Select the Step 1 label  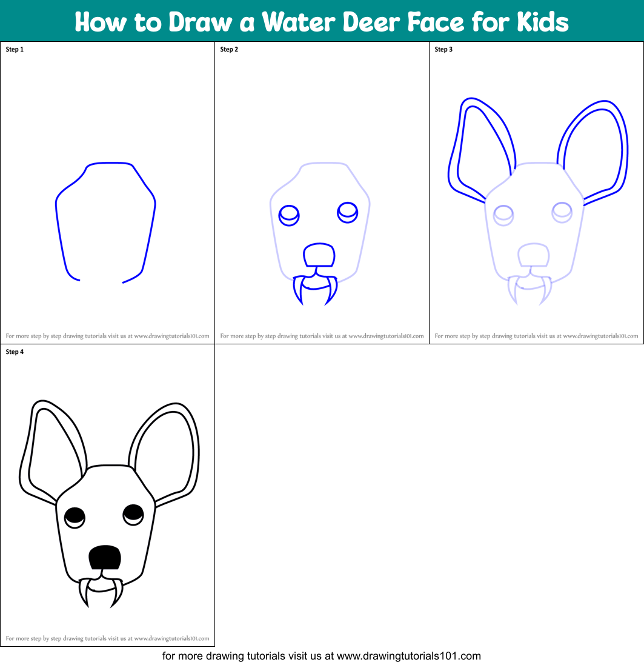pos(14,50)
